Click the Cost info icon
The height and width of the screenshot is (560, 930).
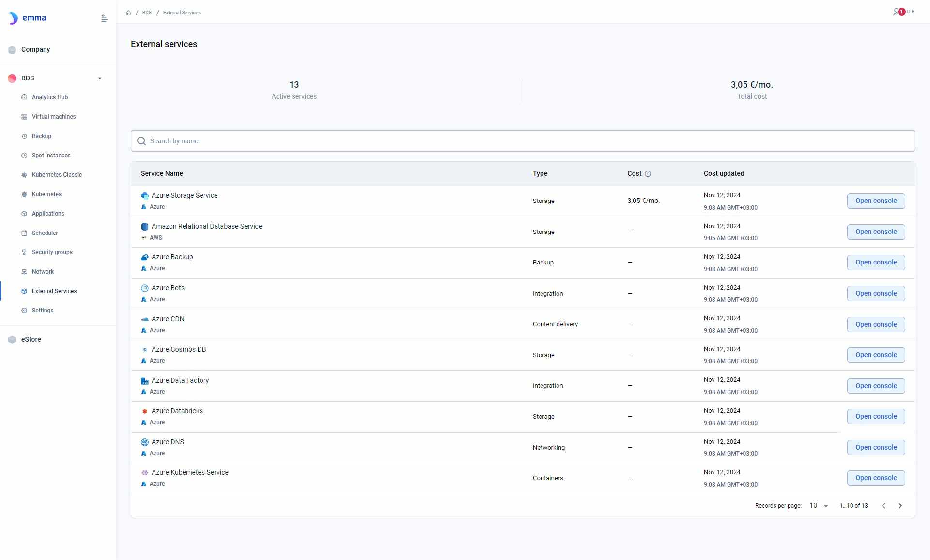click(x=648, y=174)
